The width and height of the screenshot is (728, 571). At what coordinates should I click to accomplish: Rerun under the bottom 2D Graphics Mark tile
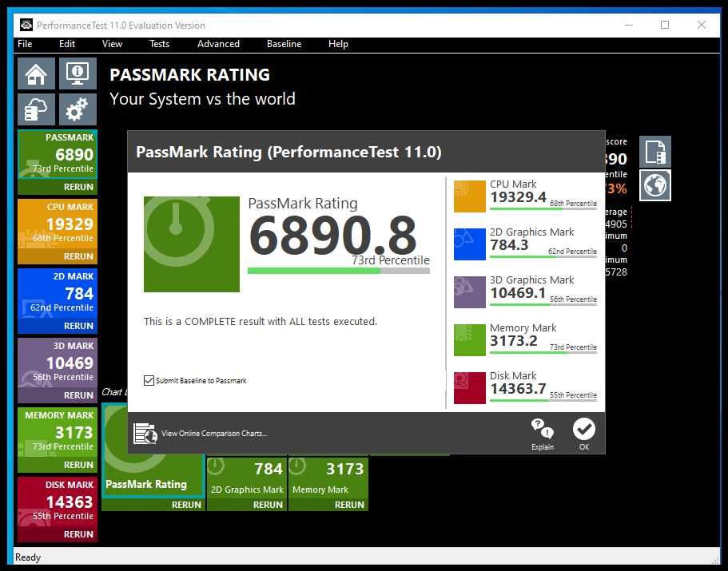pos(247,505)
